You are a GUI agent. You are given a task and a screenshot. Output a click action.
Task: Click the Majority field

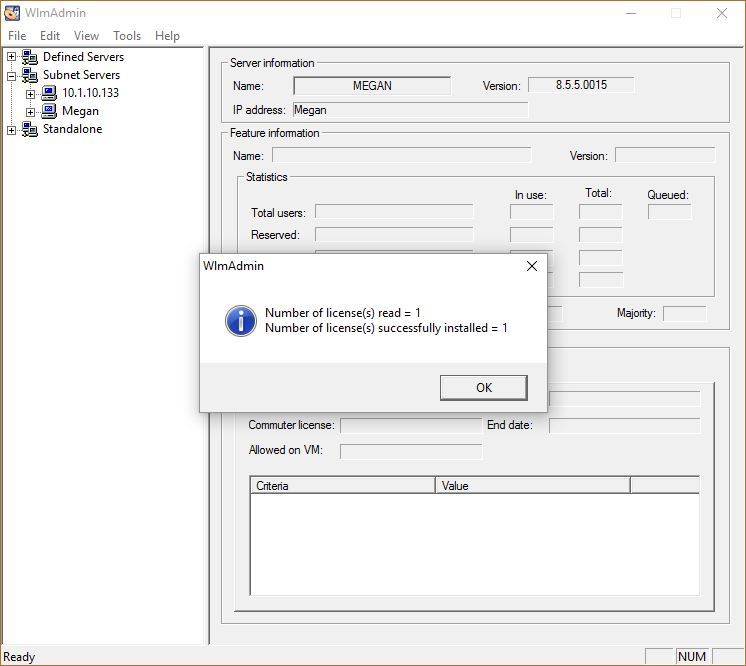685,313
